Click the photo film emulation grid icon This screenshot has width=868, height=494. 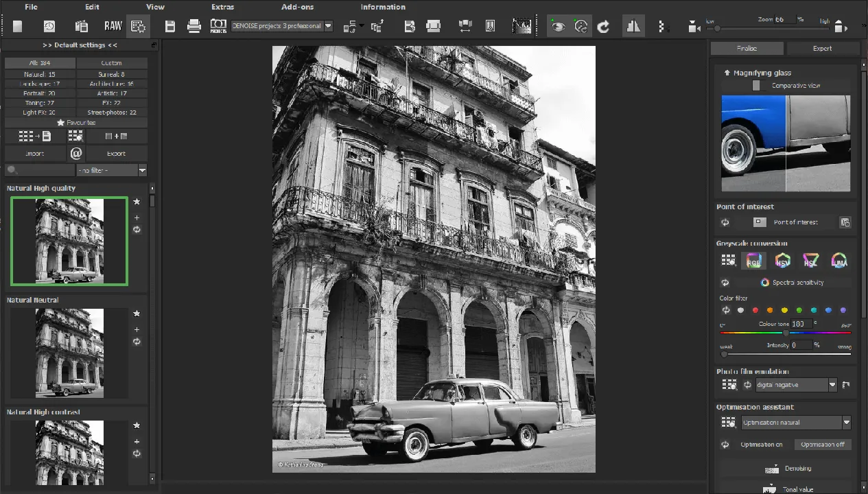[728, 385]
